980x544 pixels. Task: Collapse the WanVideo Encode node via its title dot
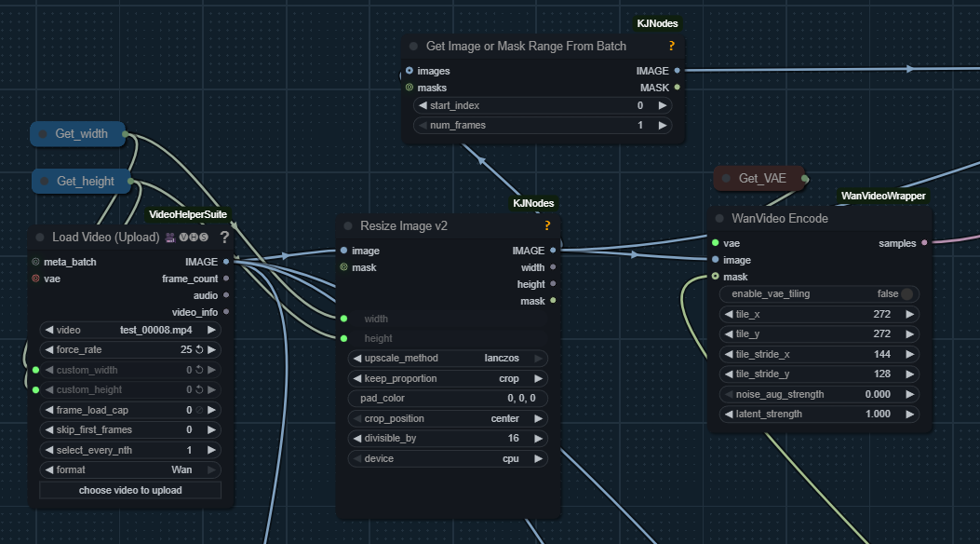pos(719,219)
